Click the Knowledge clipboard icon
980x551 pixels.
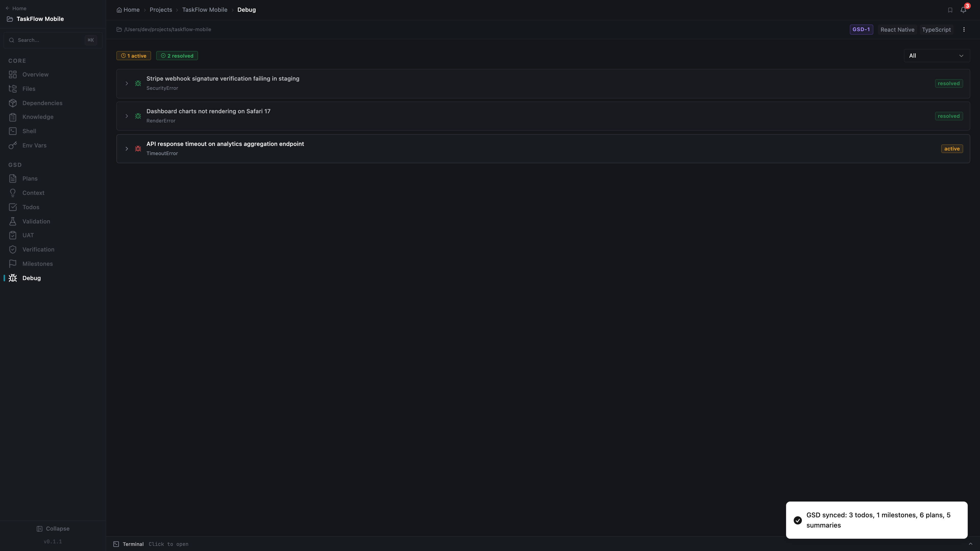(13, 117)
